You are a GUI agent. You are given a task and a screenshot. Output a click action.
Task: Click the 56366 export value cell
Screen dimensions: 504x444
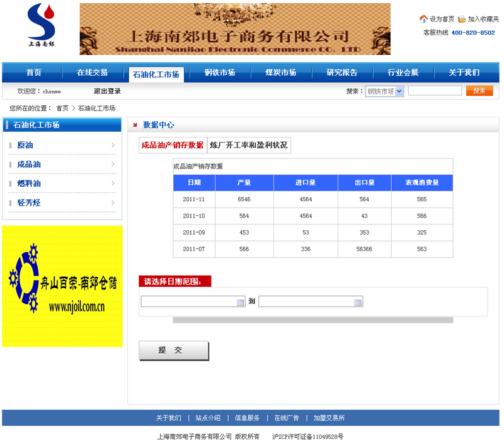pyautogui.click(x=364, y=249)
